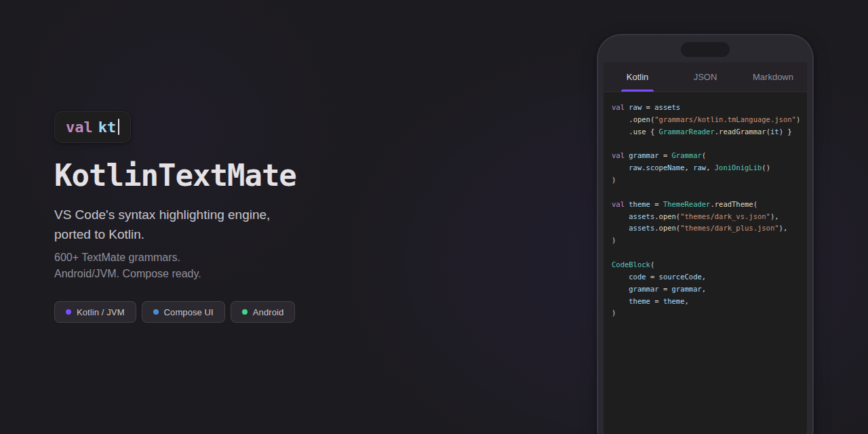Click the 'val theme = ThemeReader.readTheme(' line
Screen dimensions: 868x434
(x=684, y=204)
